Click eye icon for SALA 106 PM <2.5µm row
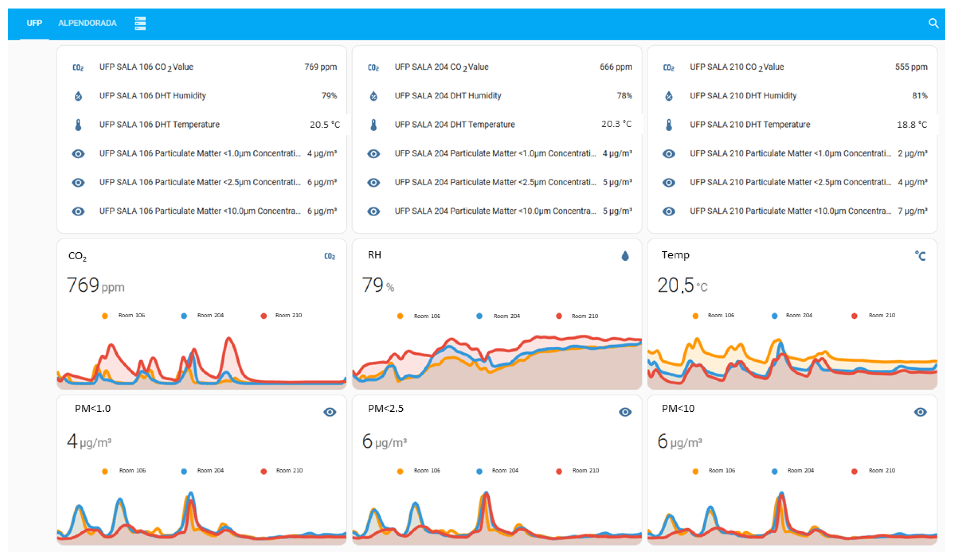This screenshot has width=953, height=560. (78, 182)
